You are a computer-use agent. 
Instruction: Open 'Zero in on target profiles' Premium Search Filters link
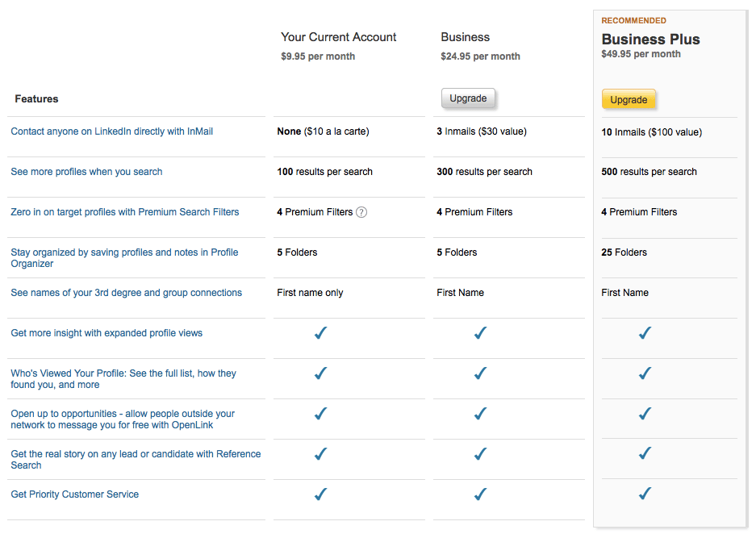pos(125,212)
